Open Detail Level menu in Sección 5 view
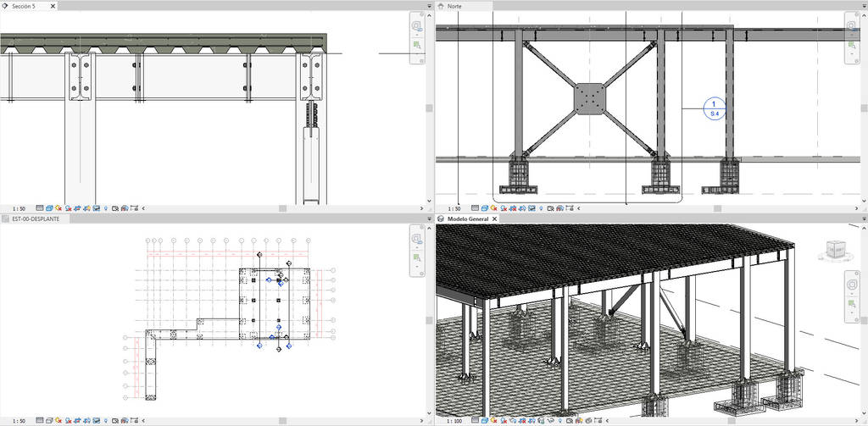Screen dimensions: 868x426 (39, 208)
